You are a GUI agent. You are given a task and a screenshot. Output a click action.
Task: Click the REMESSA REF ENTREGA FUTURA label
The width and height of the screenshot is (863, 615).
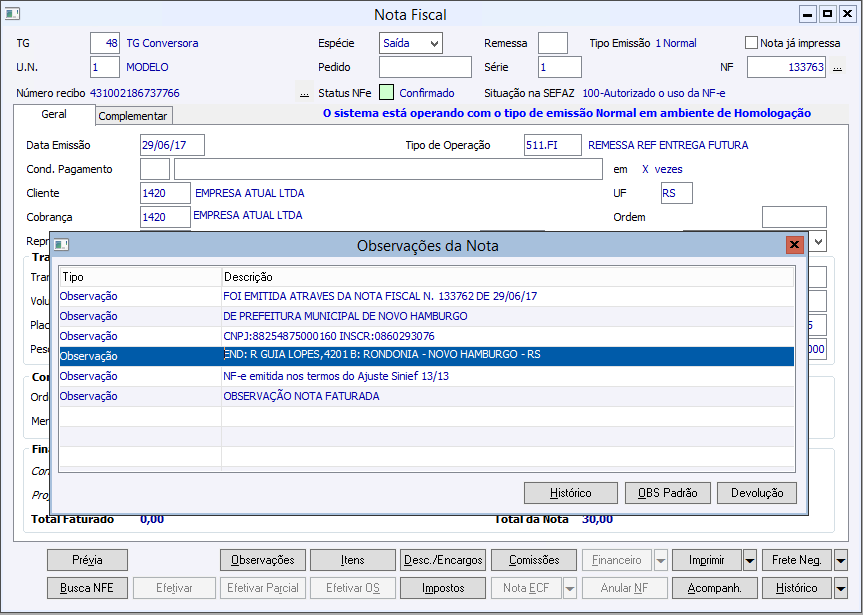(668, 145)
